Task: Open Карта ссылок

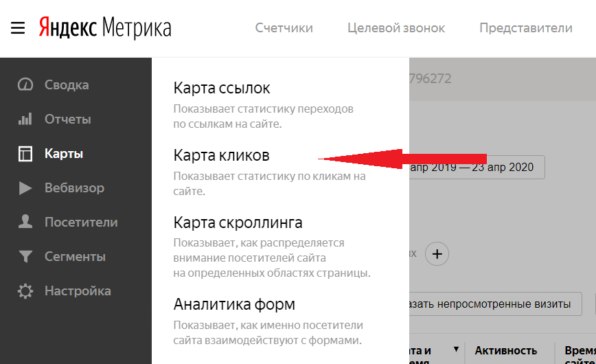Action: (x=222, y=88)
